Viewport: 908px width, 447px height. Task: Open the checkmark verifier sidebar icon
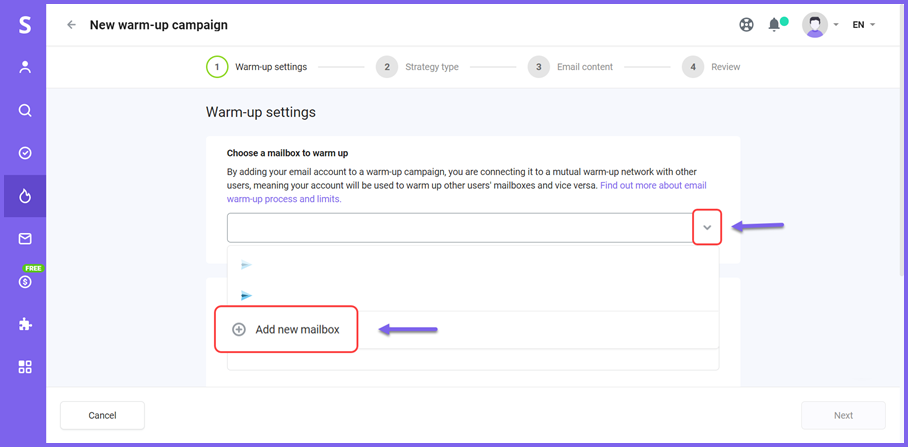click(25, 153)
